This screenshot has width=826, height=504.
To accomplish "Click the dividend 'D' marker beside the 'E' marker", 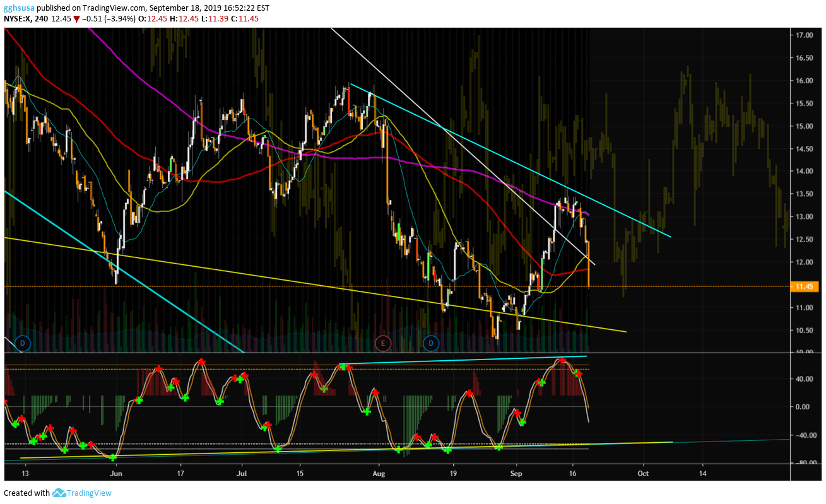I will tap(432, 343).
